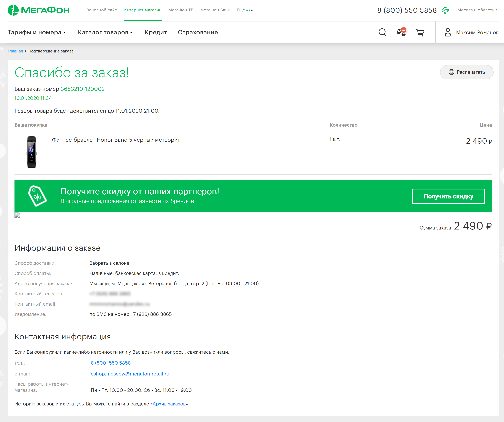Viewport: 504px width, 422px height.
Task: Select the Интернет-магазин tab
Action: [x=143, y=10]
